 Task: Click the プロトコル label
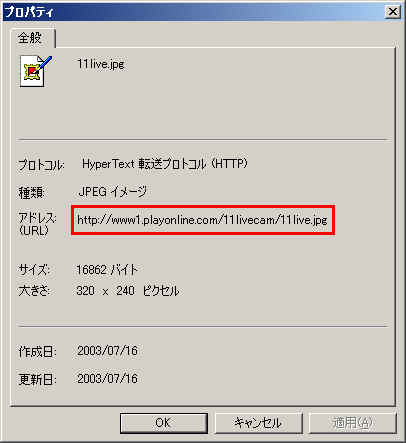coord(41,165)
